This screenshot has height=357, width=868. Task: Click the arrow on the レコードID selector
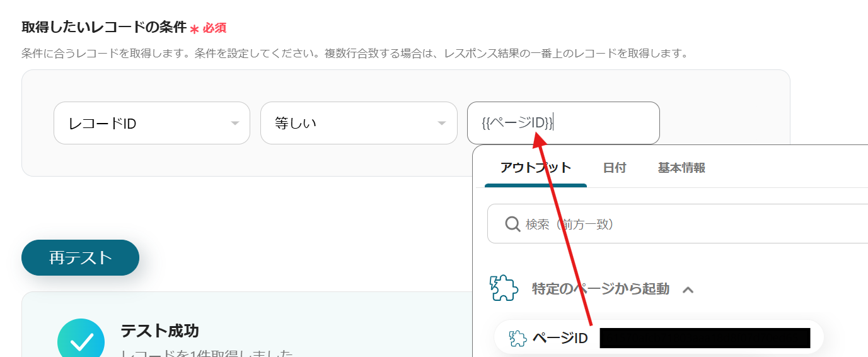235,123
